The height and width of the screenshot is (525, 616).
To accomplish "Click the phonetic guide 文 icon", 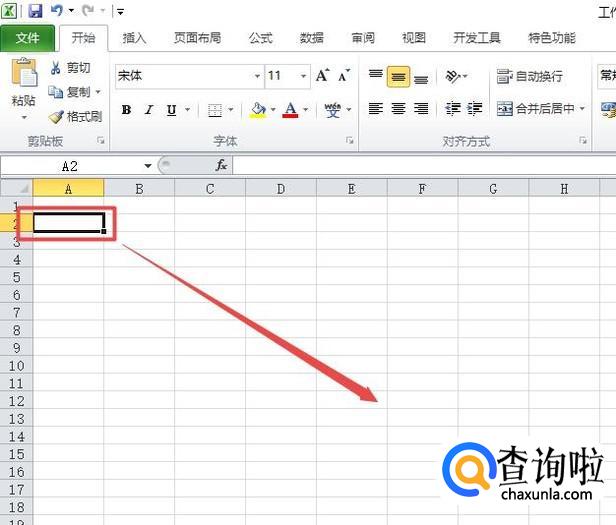I will click(x=333, y=110).
